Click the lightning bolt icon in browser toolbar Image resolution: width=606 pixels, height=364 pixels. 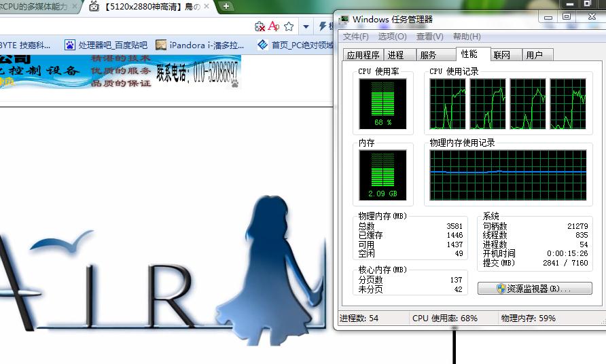click(x=323, y=26)
